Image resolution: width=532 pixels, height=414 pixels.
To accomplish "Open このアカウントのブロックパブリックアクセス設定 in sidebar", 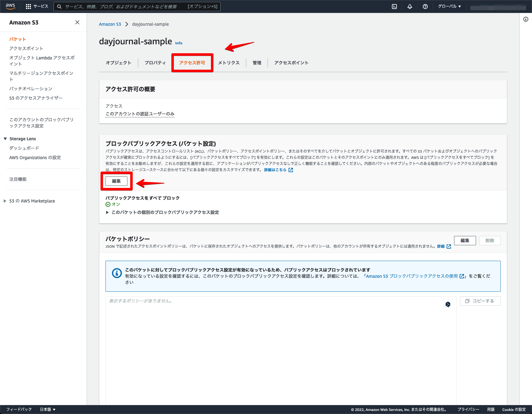I will pos(41,123).
